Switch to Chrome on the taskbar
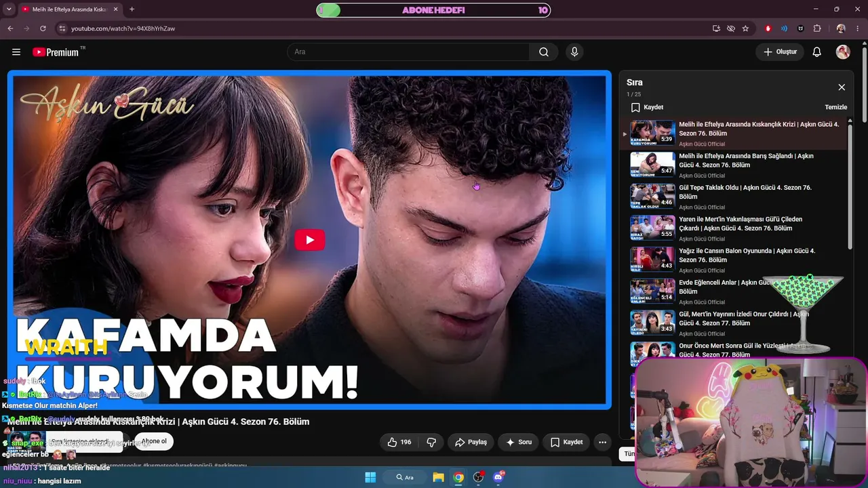 pos(458,477)
